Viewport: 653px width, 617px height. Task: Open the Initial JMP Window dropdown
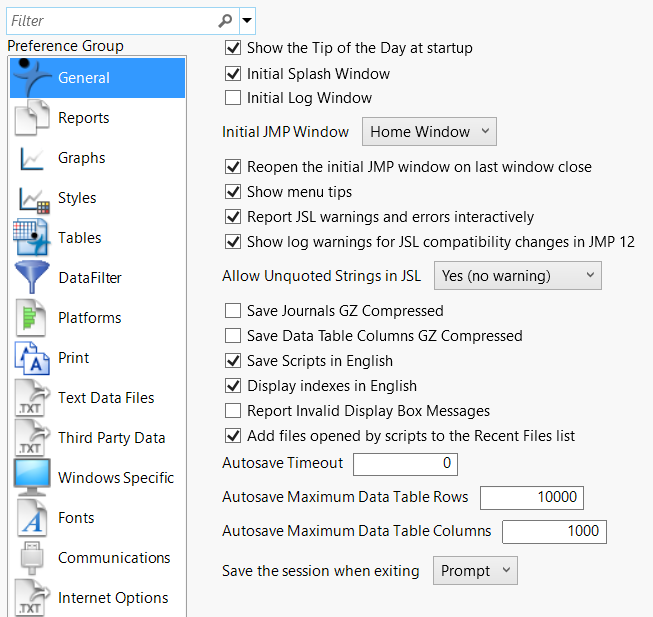[428, 132]
